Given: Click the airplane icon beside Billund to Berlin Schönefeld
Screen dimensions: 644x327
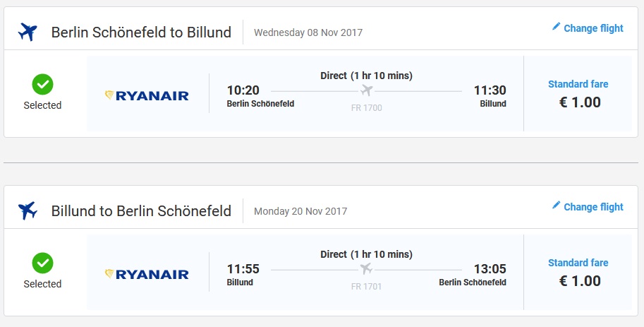Looking at the screenshot, I should point(28,210).
